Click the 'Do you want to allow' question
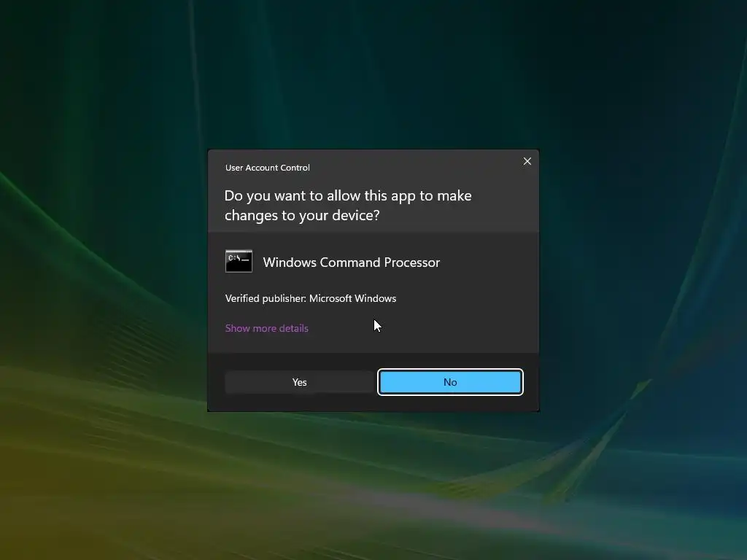Image resolution: width=747 pixels, height=560 pixels. tap(348, 205)
